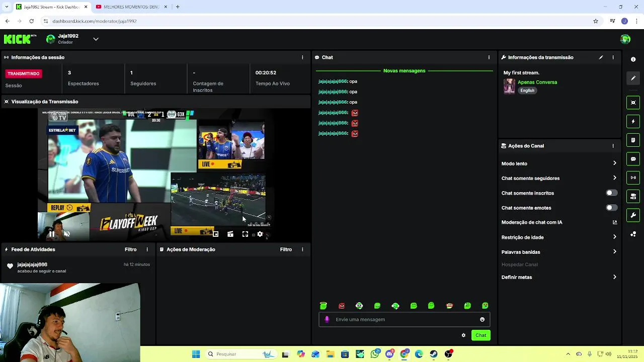Screen dimensions: 644x362
Task: Expand Definir metas option
Action: [x=558, y=277]
